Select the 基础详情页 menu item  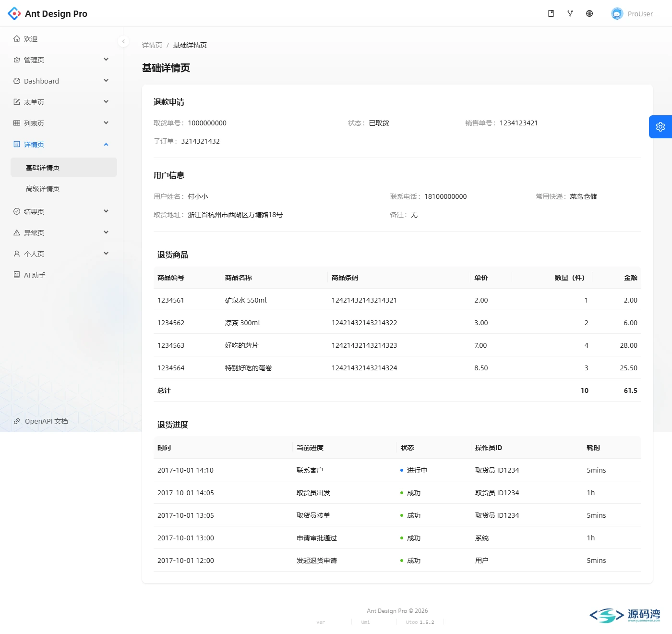[64, 167]
